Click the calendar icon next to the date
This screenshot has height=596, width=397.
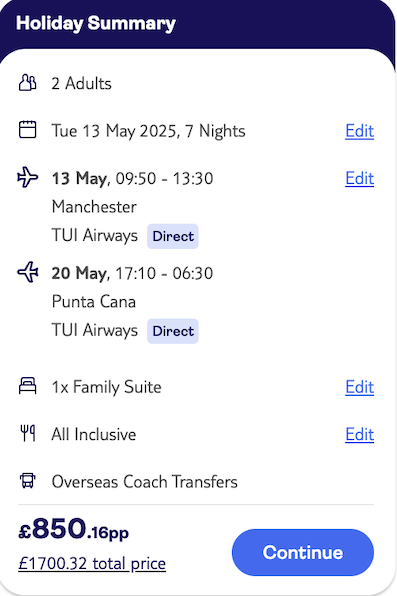point(27,130)
